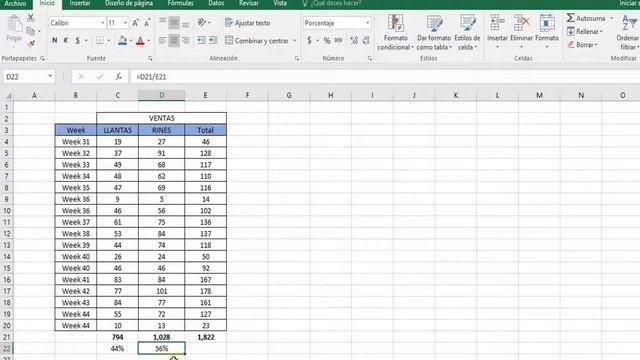The width and height of the screenshot is (640, 360).
Task: Click the Insertar cells icon
Action: pyautogui.click(x=497, y=23)
